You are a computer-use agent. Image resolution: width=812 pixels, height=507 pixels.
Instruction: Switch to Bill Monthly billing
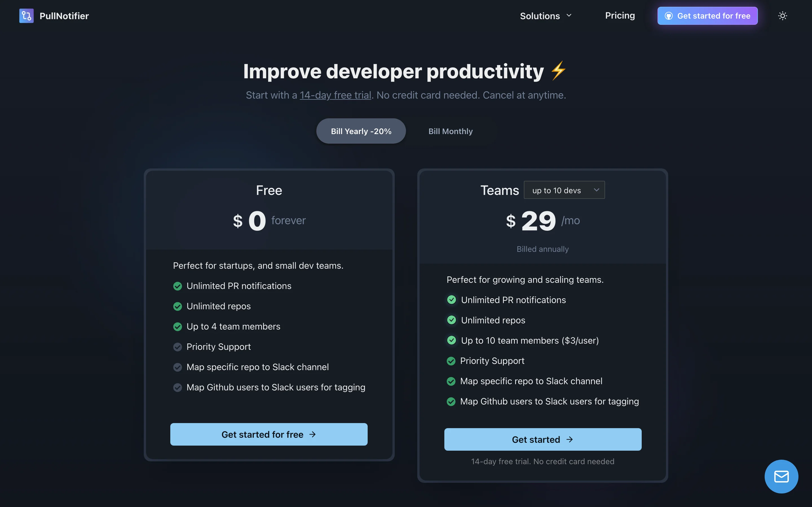[450, 131]
